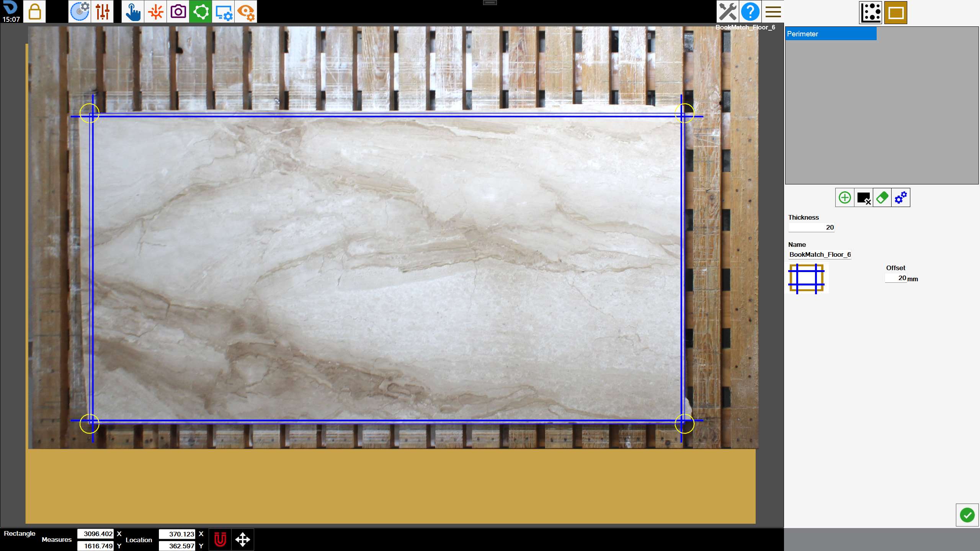The height and width of the screenshot is (551, 980).
Task: Click the padlock lock icon
Action: pos(34,11)
